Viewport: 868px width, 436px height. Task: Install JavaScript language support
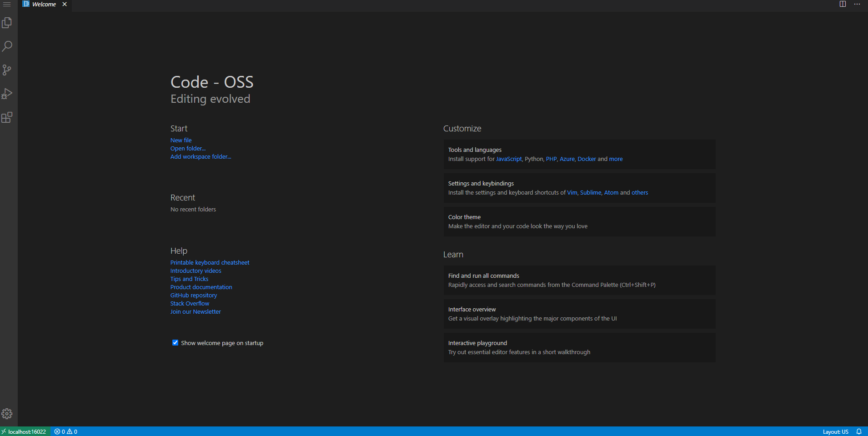(x=509, y=159)
